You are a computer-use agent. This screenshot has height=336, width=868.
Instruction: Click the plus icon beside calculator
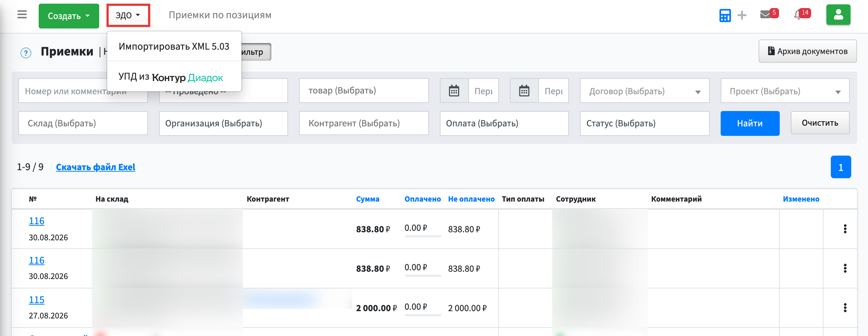tap(742, 15)
